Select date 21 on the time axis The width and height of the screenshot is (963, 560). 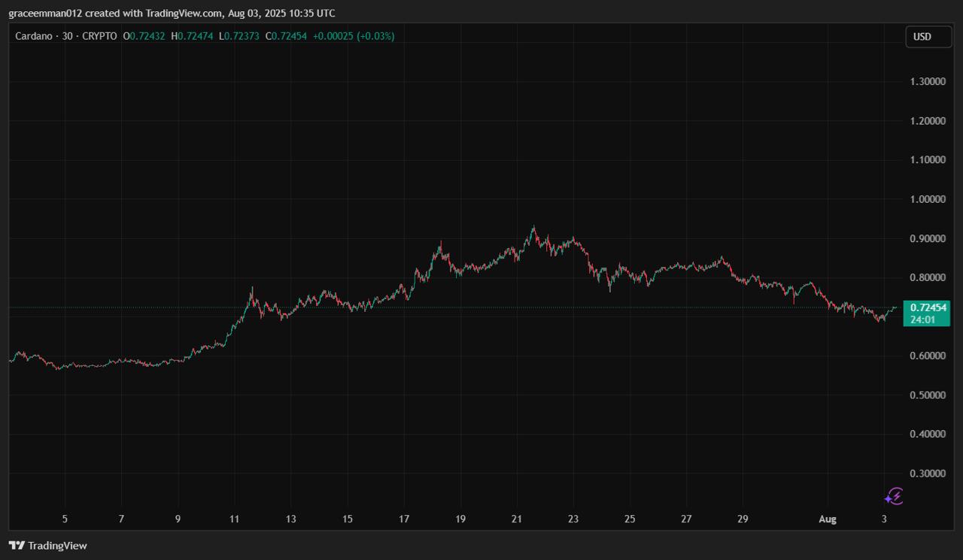coord(516,519)
